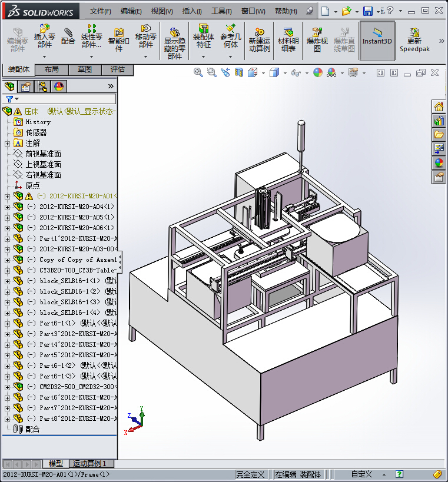Expand 2012-KURSI-M20-A05<1> node
This screenshot has height=482, width=448.
coord(8,218)
